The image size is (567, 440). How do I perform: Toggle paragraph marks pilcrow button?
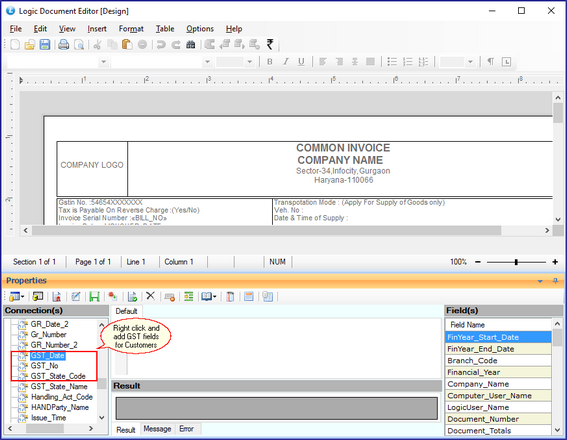pos(490,62)
